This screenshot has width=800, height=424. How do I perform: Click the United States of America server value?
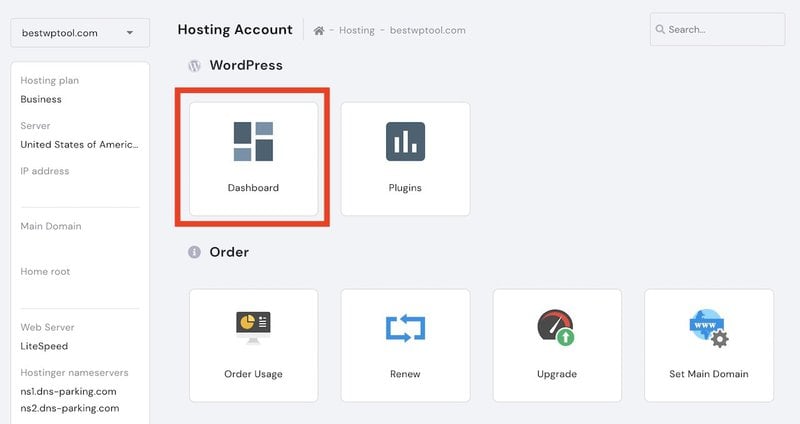(80, 145)
